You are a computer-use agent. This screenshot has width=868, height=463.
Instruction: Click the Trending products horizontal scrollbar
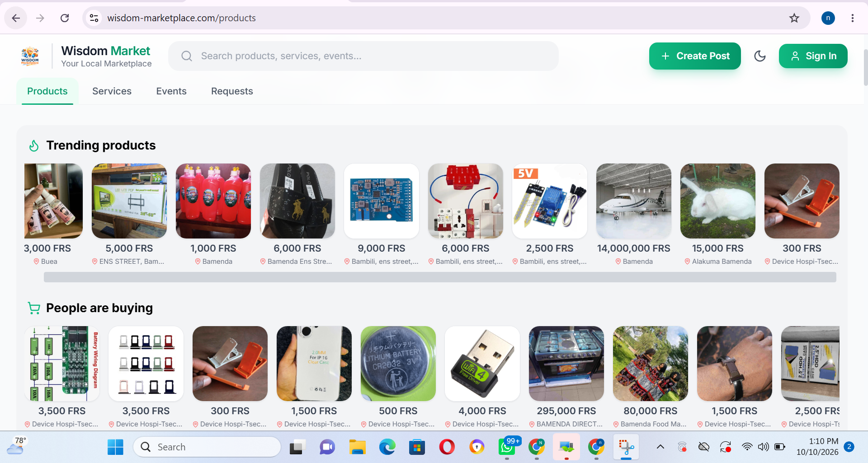(440, 277)
